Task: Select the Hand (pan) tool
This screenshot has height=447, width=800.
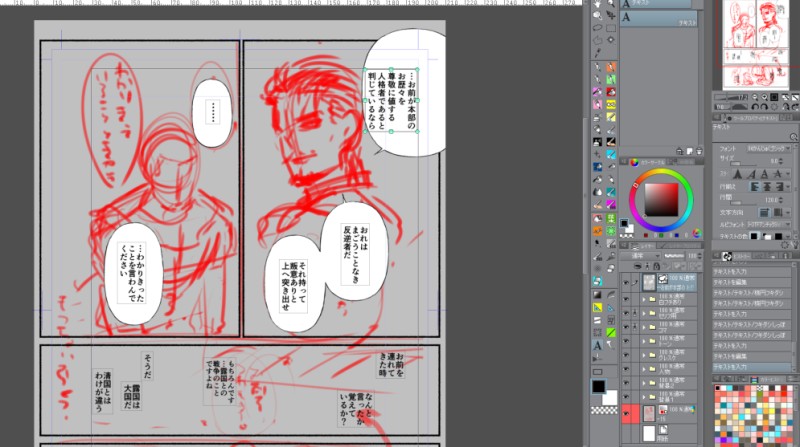Action: (x=597, y=4)
